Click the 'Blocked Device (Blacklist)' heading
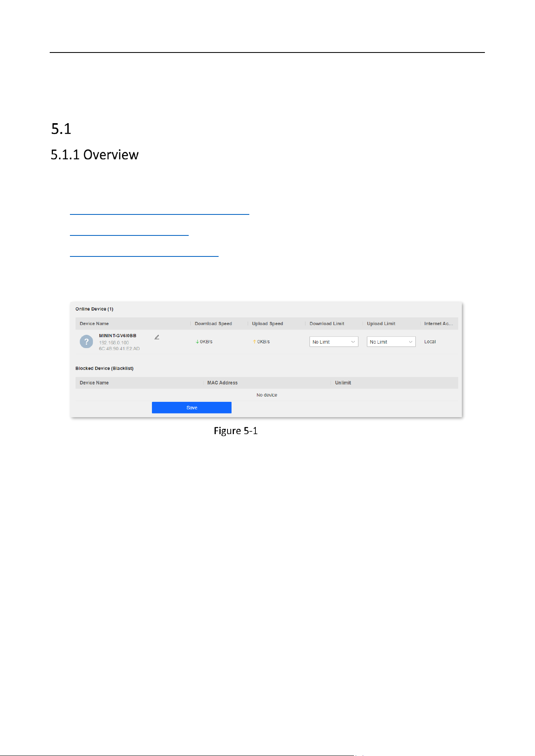 [x=104, y=368]
